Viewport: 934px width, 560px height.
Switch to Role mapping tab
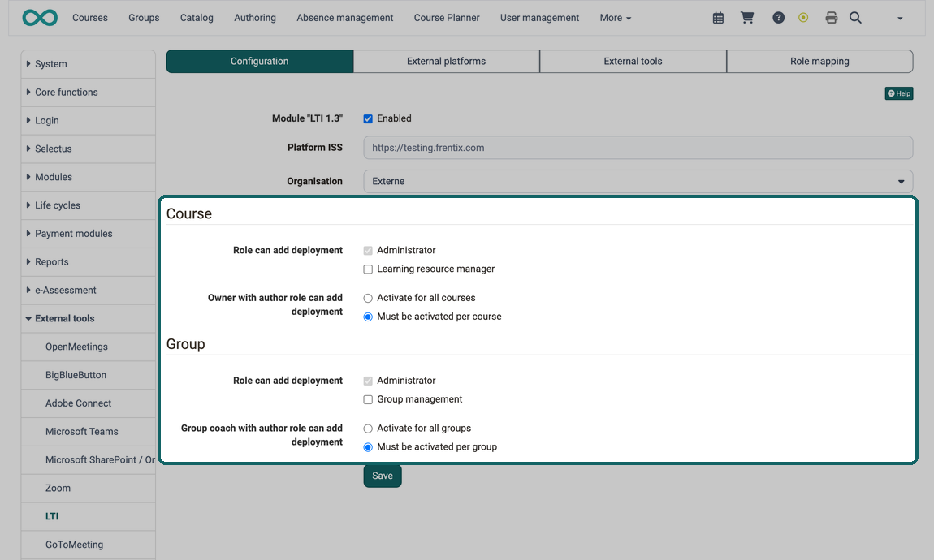pos(819,62)
